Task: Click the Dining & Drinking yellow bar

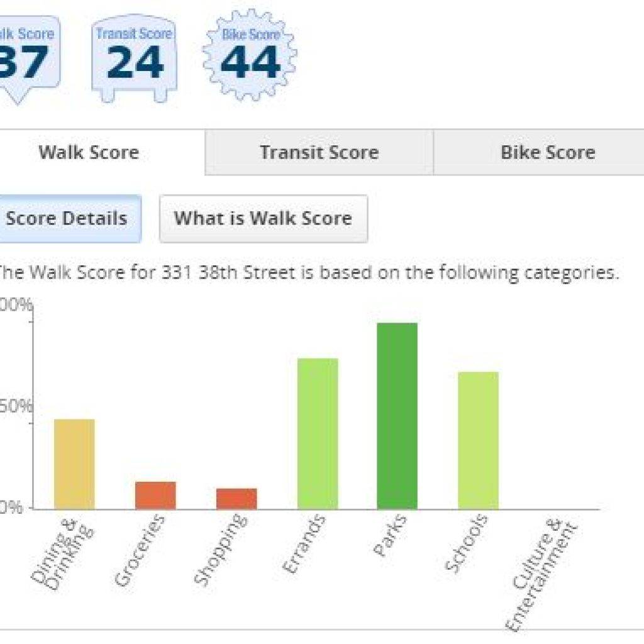Action: pos(74,464)
